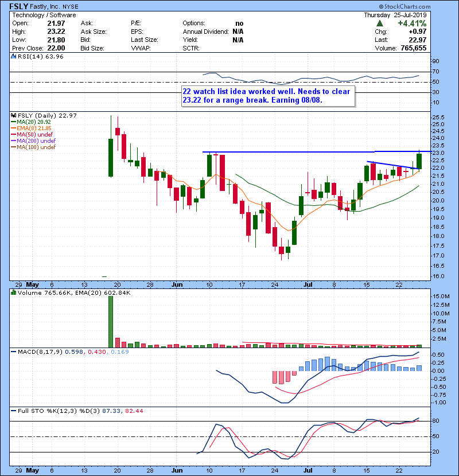Click the stochastic %D value 82.44
This screenshot has height=476, width=459.
(134, 411)
